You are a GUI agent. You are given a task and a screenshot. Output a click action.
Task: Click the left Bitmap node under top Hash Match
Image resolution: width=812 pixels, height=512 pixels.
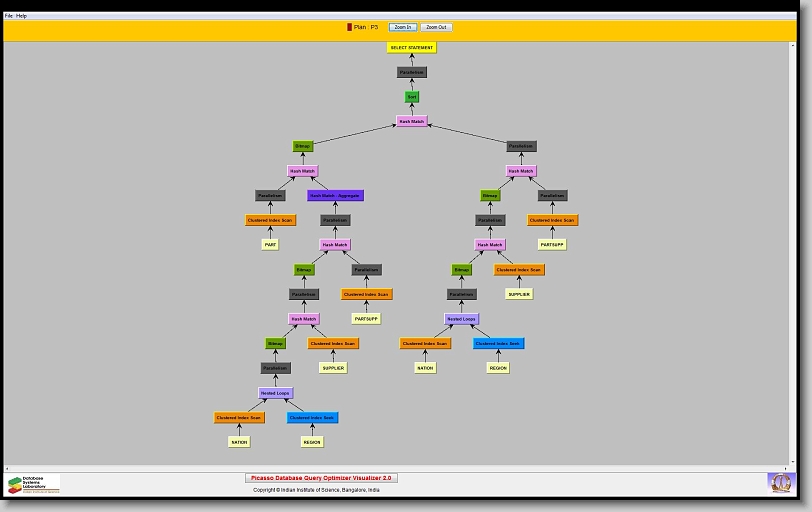point(302,147)
